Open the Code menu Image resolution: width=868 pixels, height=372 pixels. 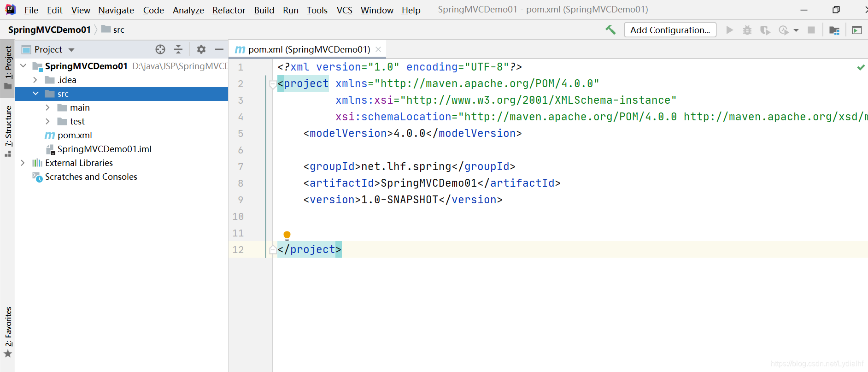pos(153,10)
